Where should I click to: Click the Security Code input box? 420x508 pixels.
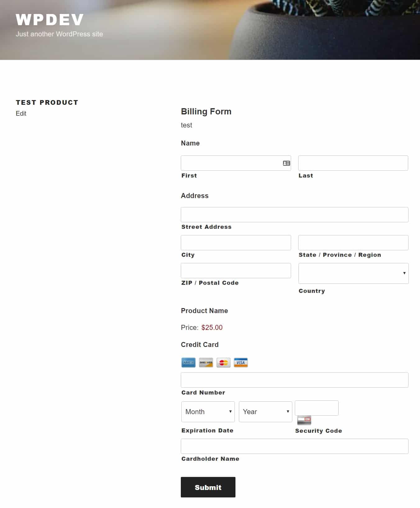tap(316, 408)
